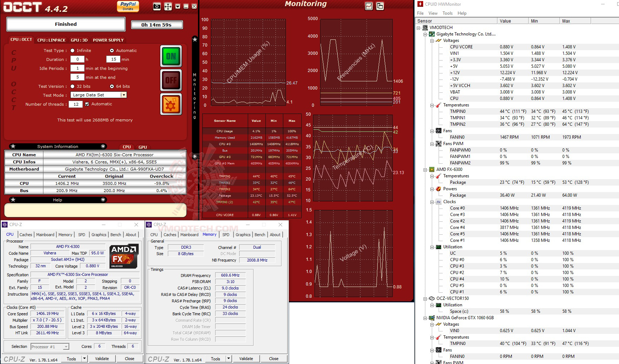Viewport: 619px width, 364px height.
Task: Click the star icon atop the OCCT monitoring strip
Action: coord(195,39)
